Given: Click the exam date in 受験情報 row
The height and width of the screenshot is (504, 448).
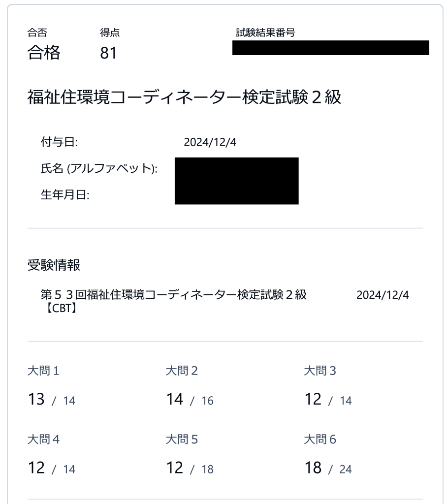Looking at the screenshot, I should click(383, 295).
